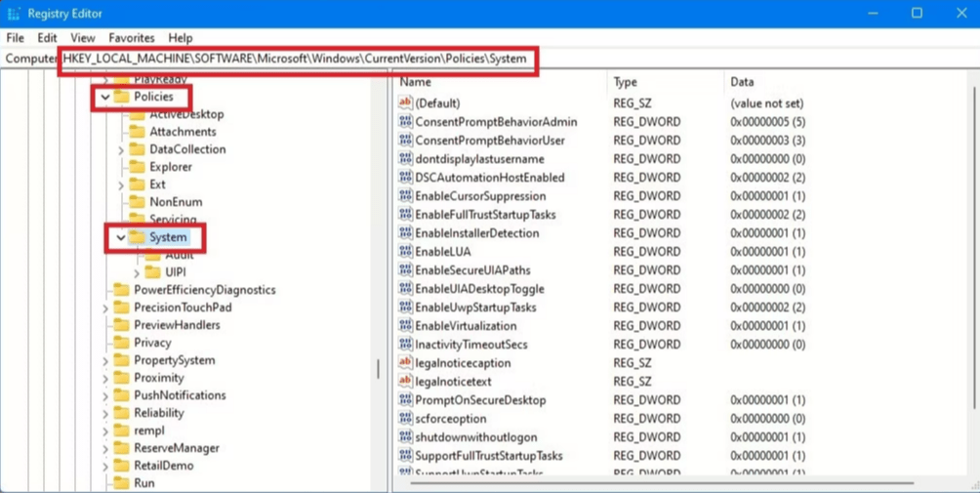The width and height of the screenshot is (980, 493).
Task: Expand the PushNotifications key
Action: (105, 395)
